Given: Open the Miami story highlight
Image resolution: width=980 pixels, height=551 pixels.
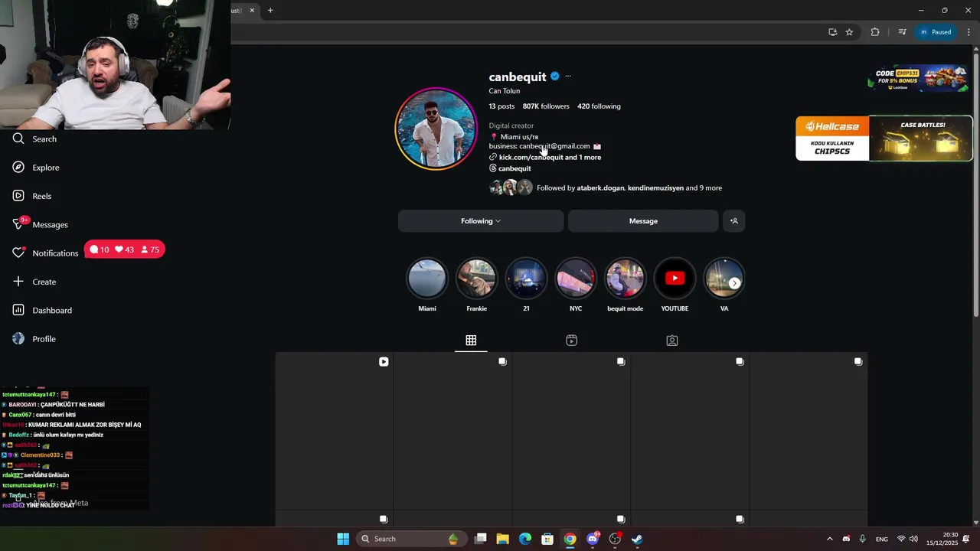Looking at the screenshot, I should coord(427,278).
